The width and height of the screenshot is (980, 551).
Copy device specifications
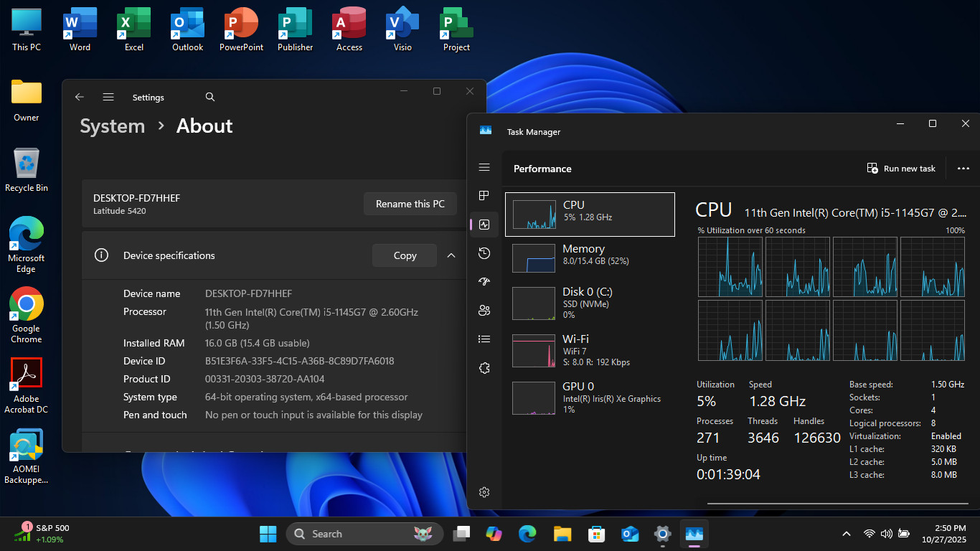click(x=405, y=255)
